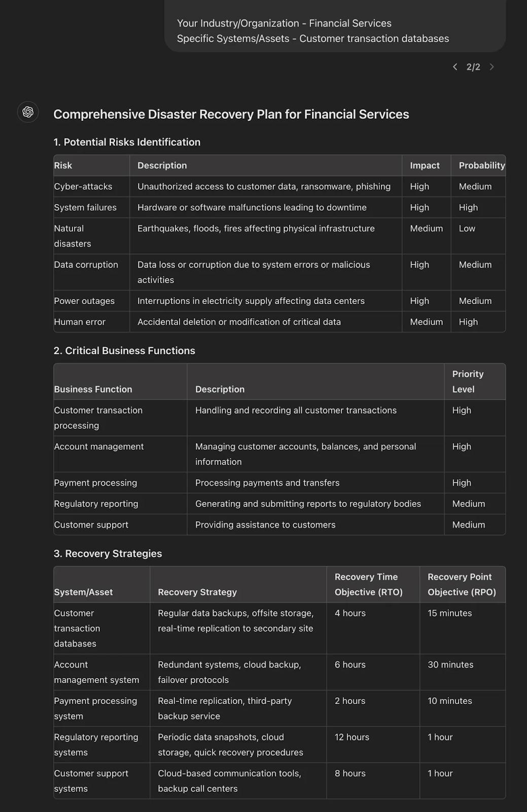The width and height of the screenshot is (527, 812).
Task: Select the Probability column header
Action: tap(478, 165)
